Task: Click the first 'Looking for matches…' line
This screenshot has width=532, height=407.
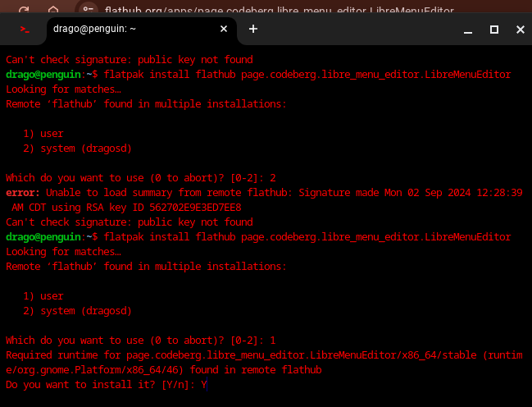Action: (63, 89)
